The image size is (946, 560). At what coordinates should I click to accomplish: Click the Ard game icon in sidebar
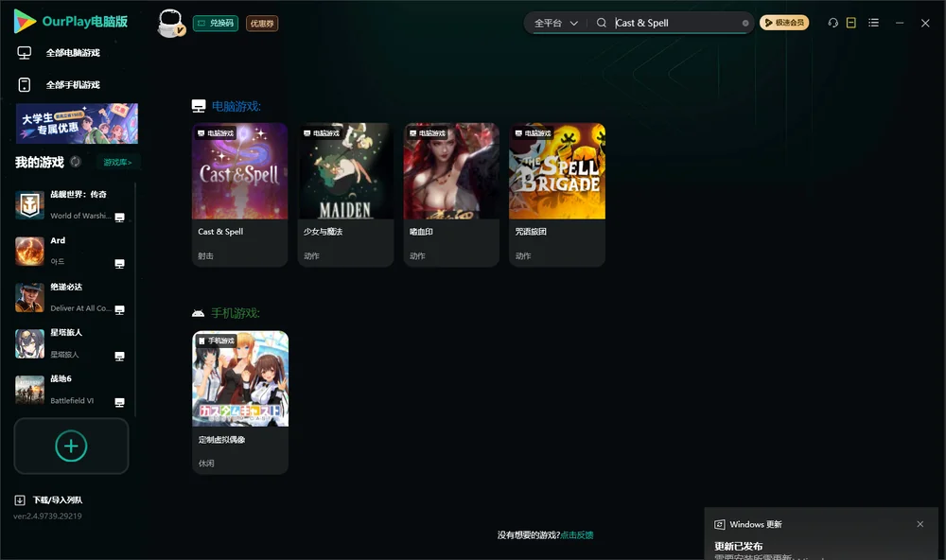tap(29, 251)
